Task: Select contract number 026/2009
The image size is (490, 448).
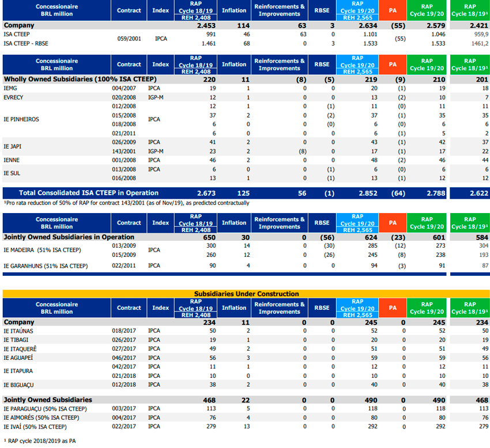Action: [x=124, y=142]
